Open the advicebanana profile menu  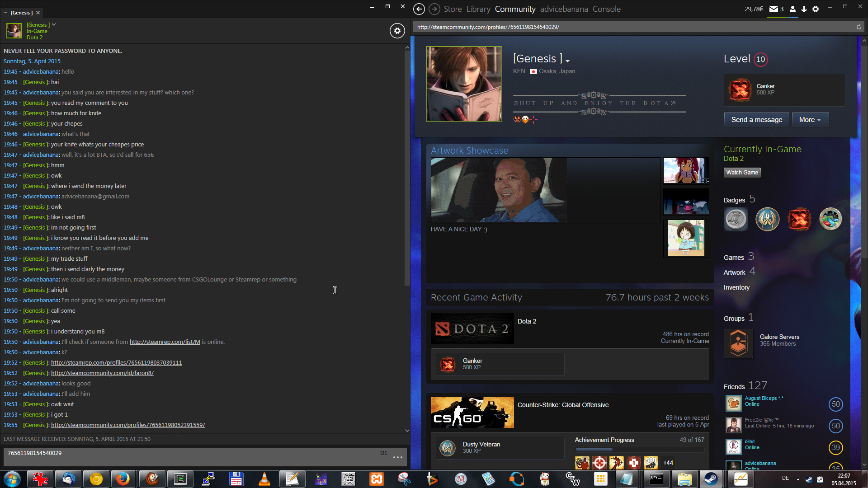(564, 9)
